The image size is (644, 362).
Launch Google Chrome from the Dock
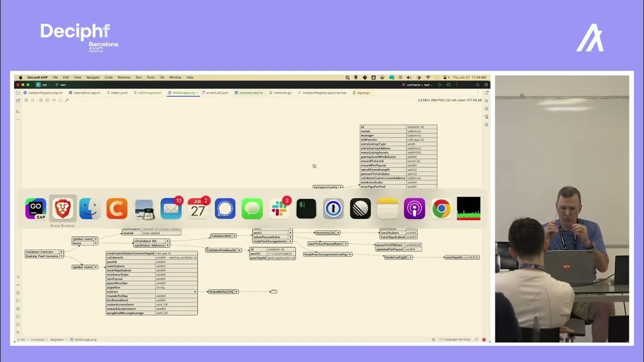[441, 209]
